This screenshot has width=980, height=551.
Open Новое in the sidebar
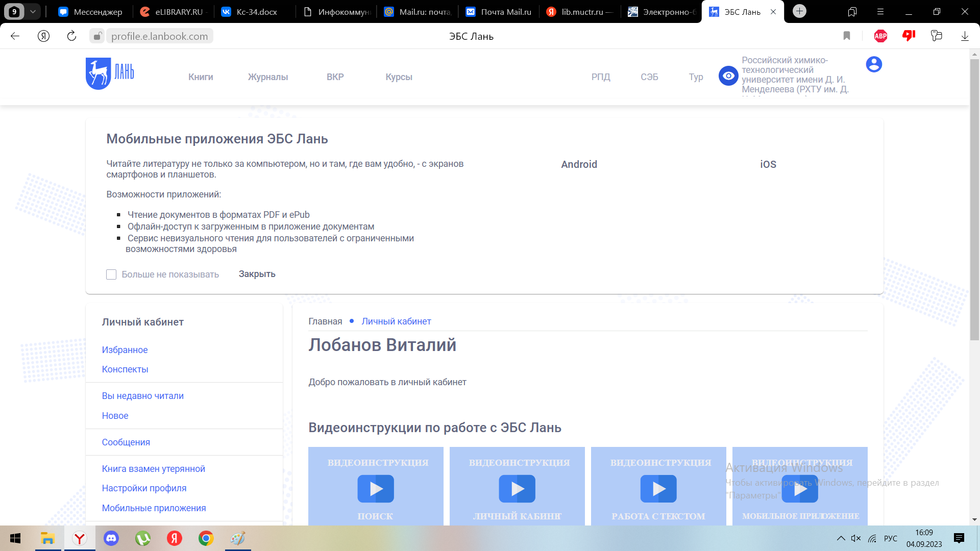[x=115, y=416]
